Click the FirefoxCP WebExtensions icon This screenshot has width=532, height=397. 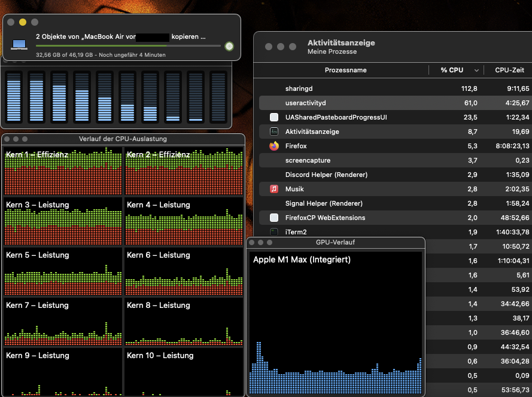pos(274,218)
